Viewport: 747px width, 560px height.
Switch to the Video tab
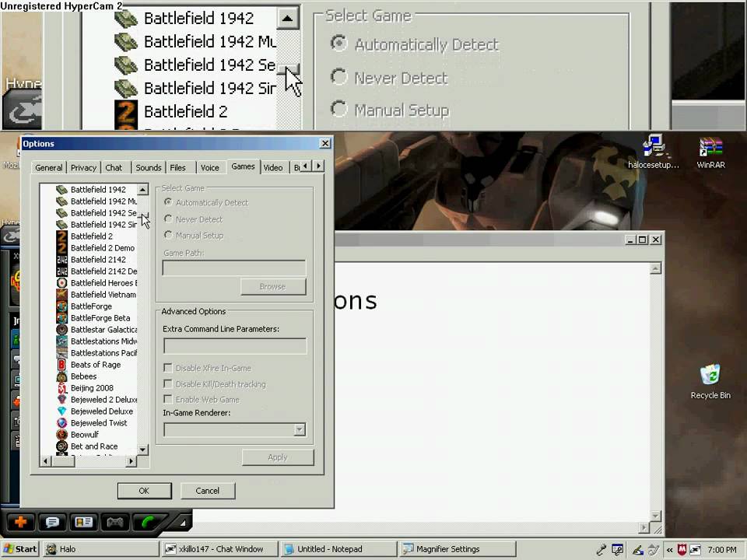pyautogui.click(x=273, y=168)
